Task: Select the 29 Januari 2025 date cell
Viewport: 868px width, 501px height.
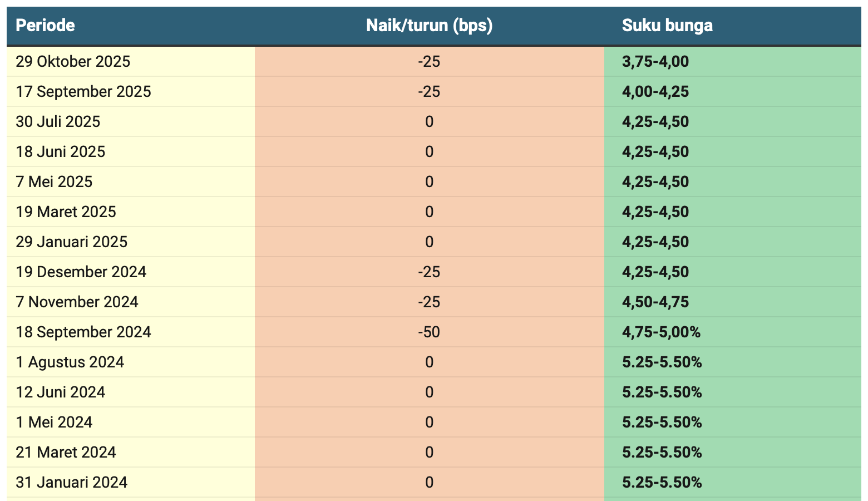Action: [71, 242]
